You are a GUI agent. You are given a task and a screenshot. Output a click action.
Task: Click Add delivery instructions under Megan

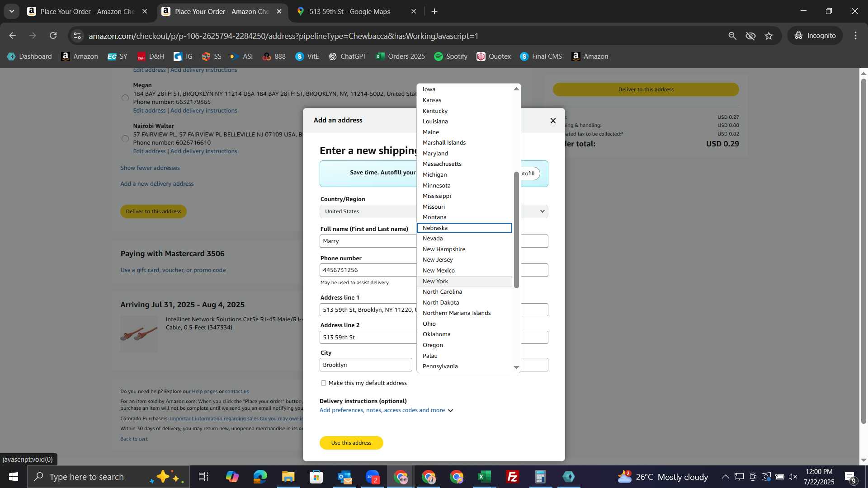click(203, 111)
